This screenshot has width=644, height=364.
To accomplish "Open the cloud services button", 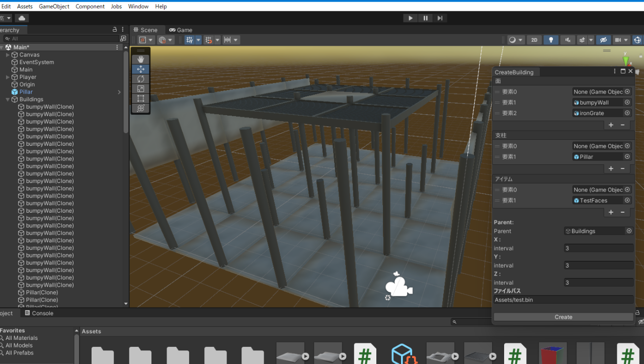I will (x=22, y=18).
